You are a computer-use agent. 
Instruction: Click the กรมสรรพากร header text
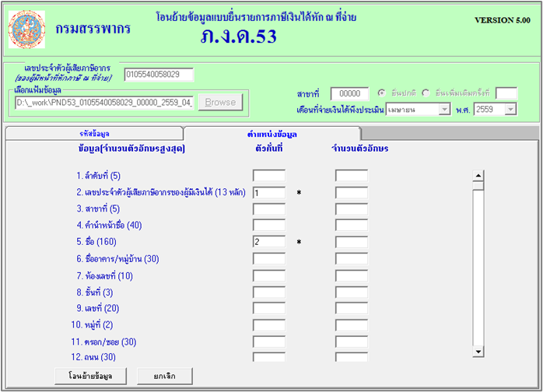93,29
